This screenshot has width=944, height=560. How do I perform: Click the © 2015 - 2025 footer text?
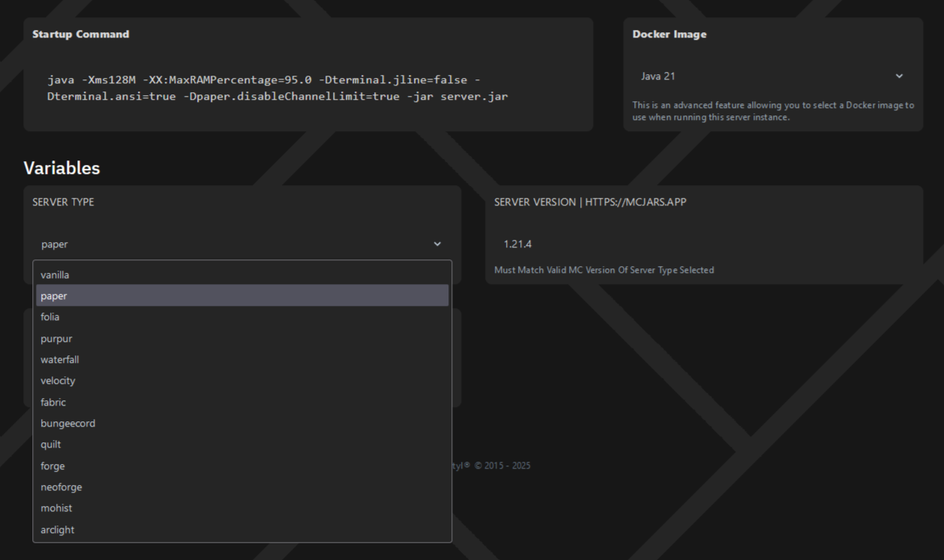click(x=502, y=466)
